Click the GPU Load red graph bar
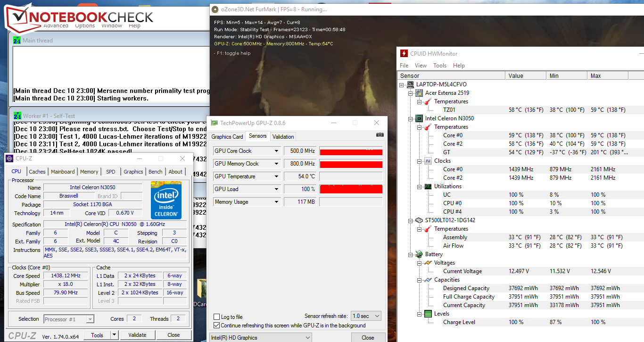The image size is (644, 342). 351,189
